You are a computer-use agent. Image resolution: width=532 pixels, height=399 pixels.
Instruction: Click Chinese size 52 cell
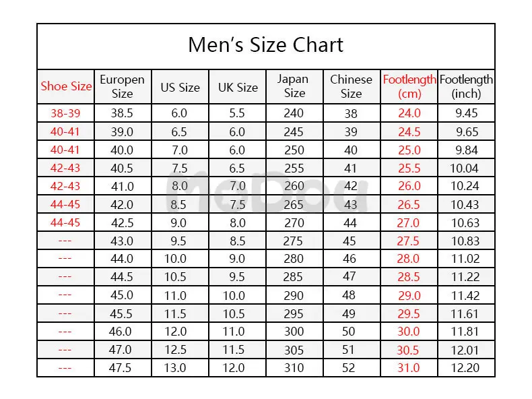click(352, 368)
